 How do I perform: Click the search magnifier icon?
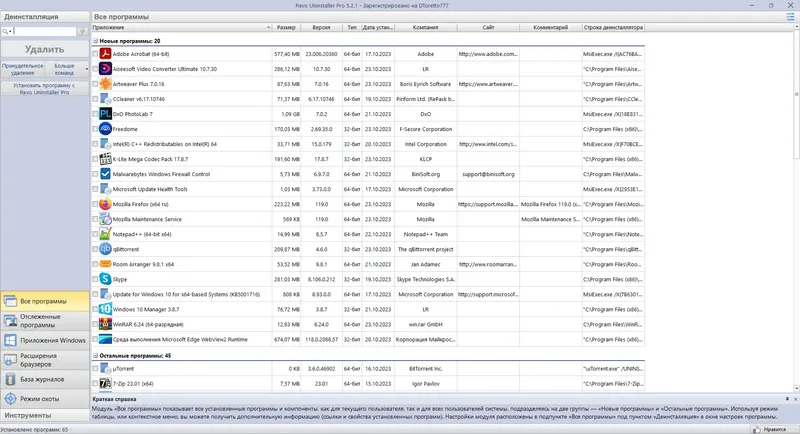tap(5, 32)
